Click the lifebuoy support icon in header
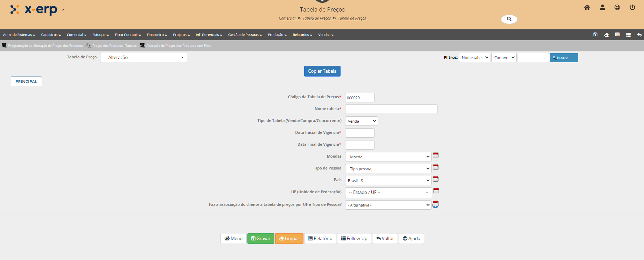The image size is (644, 260). [617, 7]
